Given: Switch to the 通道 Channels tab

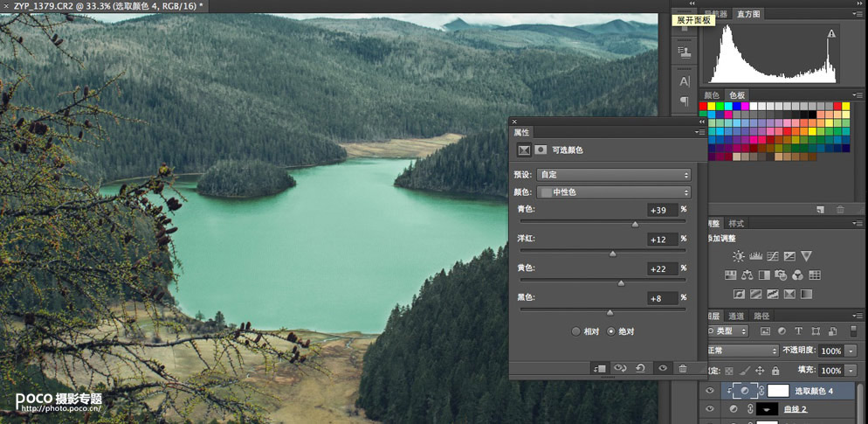Looking at the screenshot, I should tap(735, 316).
